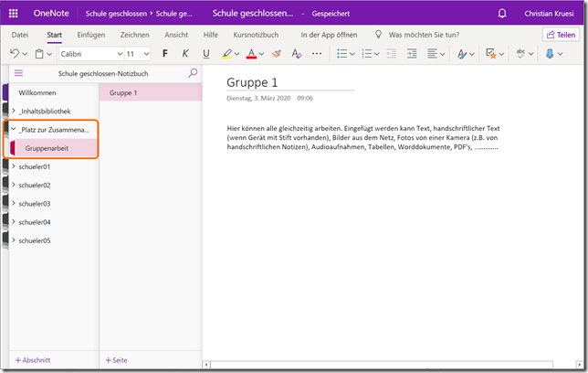Open the Einfügen ribbon tab
Screen dimensions: 588x373
click(90, 34)
